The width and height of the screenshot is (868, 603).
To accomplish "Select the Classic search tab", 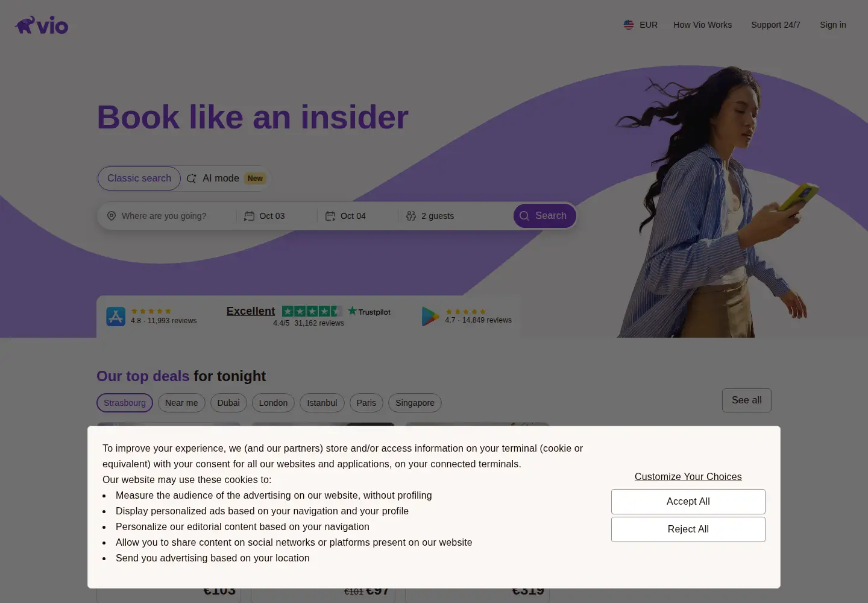I will pos(139,178).
